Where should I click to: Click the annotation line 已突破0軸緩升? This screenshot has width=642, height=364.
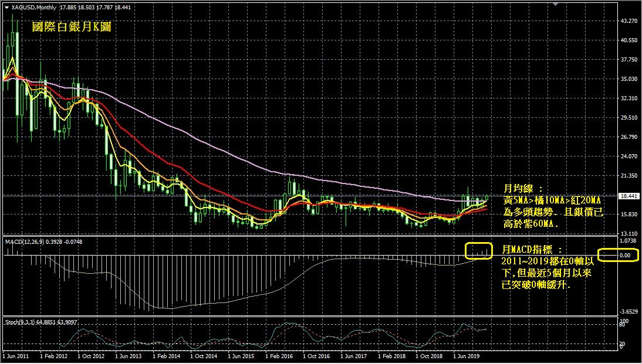[x=536, y=285]
